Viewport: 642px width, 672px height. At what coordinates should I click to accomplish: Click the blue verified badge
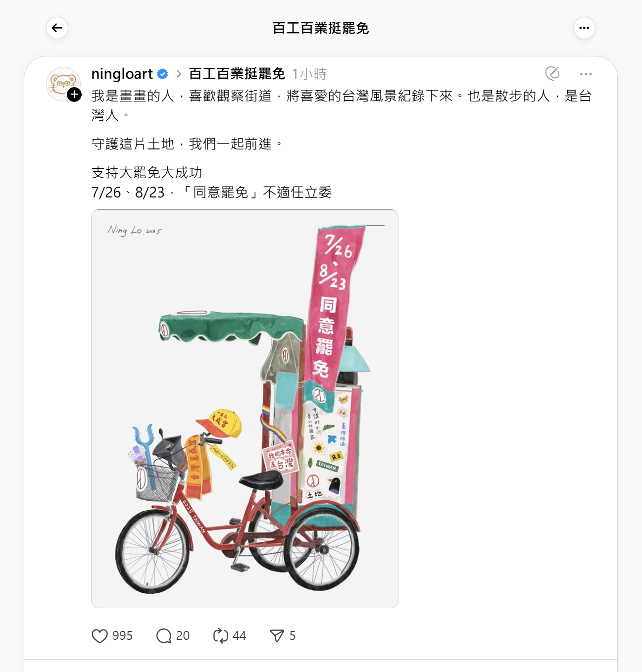coord(162,74)
